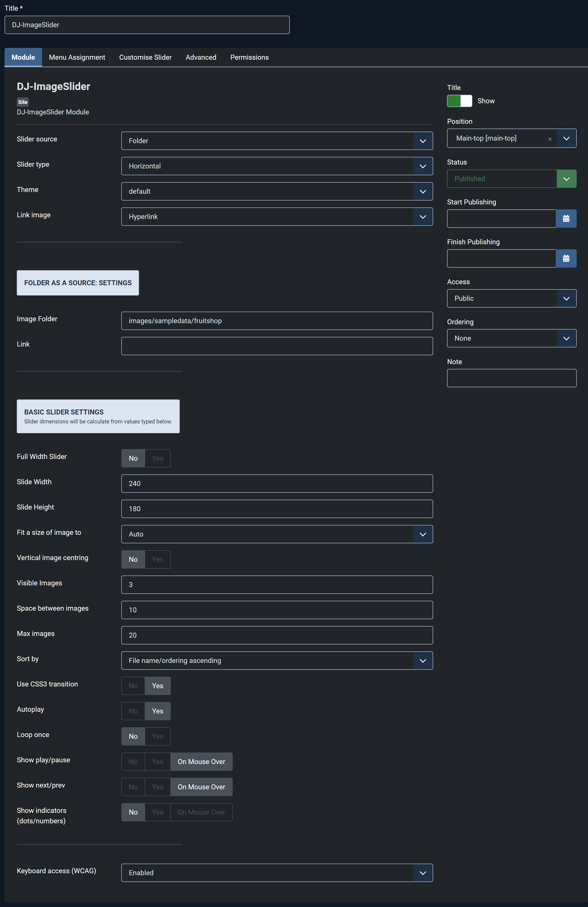588x907 pixels.
Task: Set Show play/pause to No
Action: point(133,762)
